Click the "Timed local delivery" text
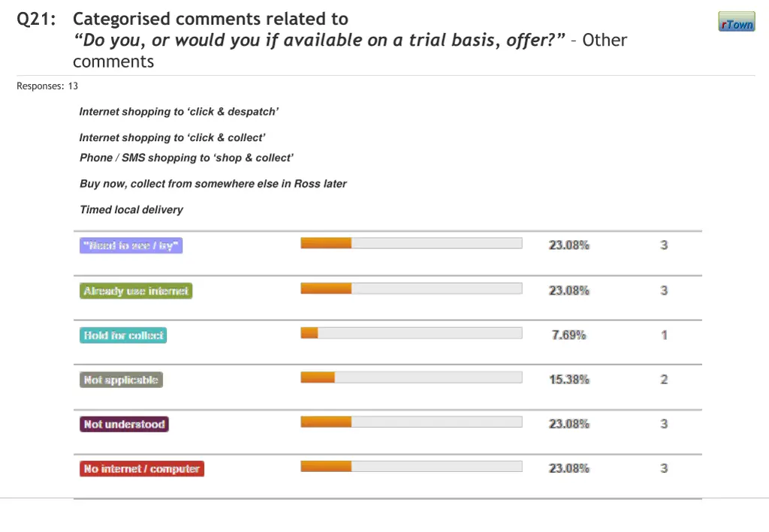Image resolution: width=769 pixels, height=532 pixels. tap(131, 210)
